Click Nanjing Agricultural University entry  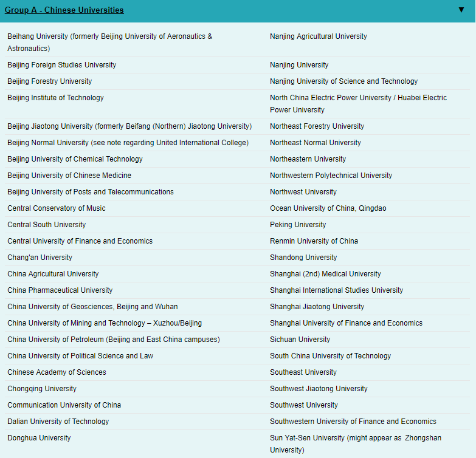click(318, 36)
